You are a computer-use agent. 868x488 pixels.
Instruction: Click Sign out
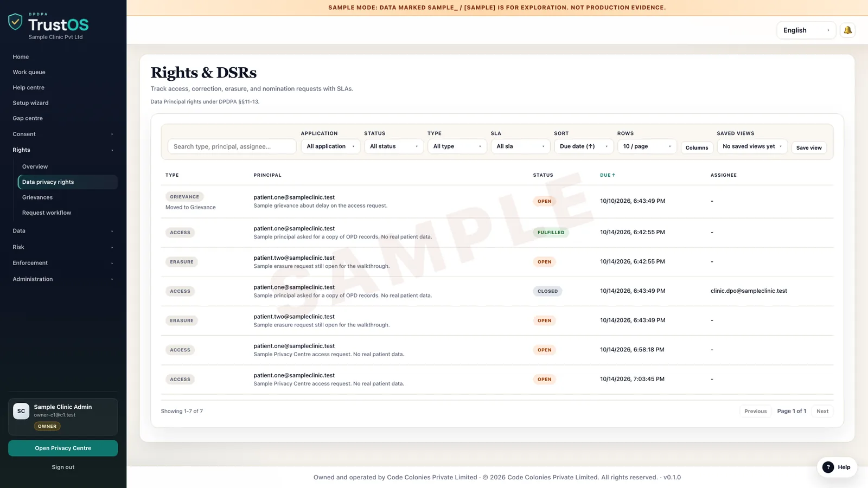pyautogui.click(x=63, y=467)
